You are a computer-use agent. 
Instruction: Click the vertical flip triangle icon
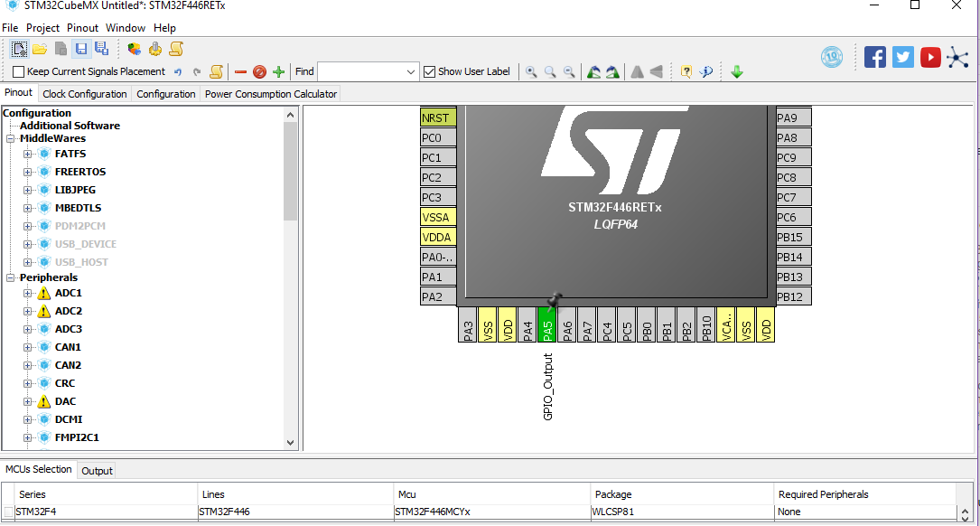click(637, 72)
